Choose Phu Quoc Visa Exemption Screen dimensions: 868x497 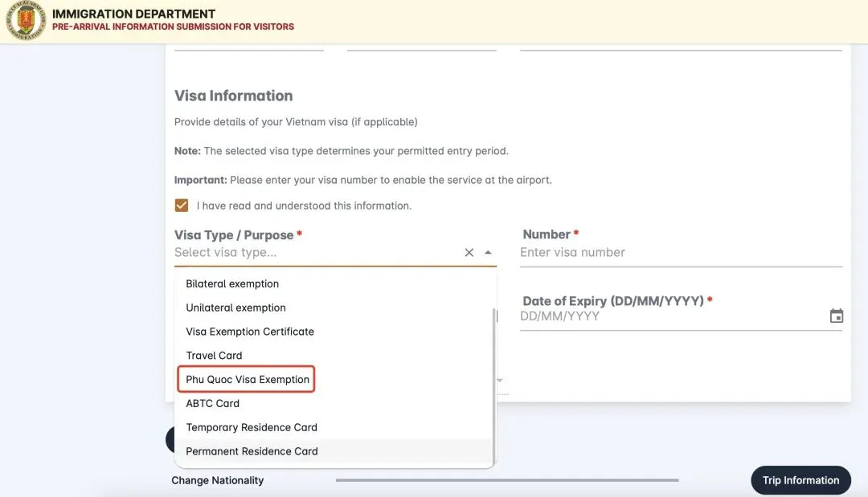tap(334, 379)
